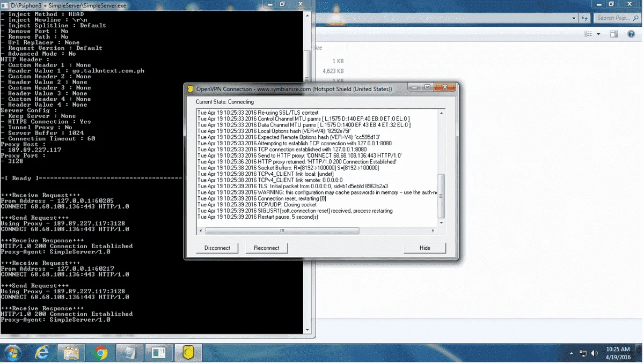Click console line 'Server Buffer : 1024'
The height and width of the screenshot is (364, 644).
[x=42, y=133]
